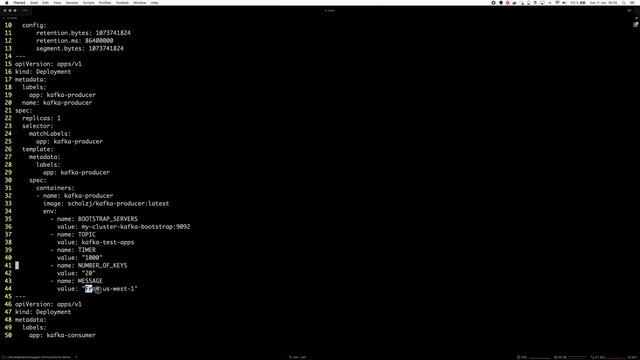Click the display mirroring menu bar icon

542,3
